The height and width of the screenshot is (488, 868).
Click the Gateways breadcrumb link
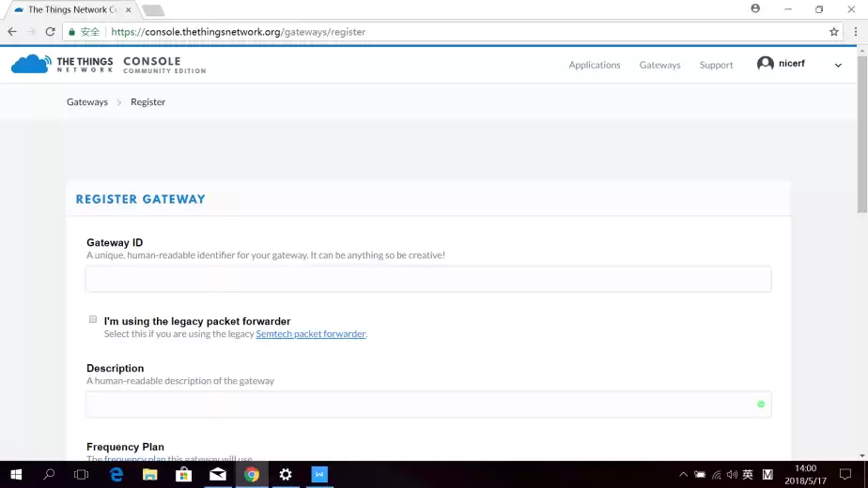[87, 102]
